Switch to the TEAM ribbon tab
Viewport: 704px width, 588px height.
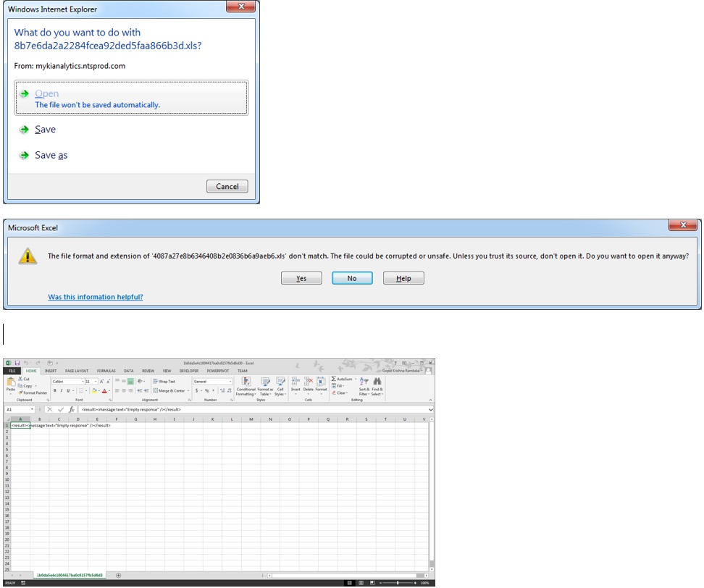(x=243, y=371)
